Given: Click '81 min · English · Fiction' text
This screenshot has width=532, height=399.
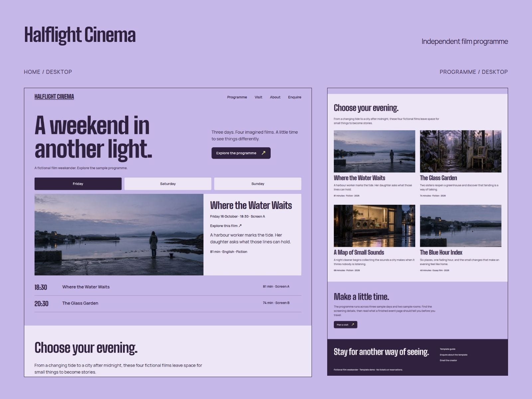Looking at the screenshot, I should point(228,252).
